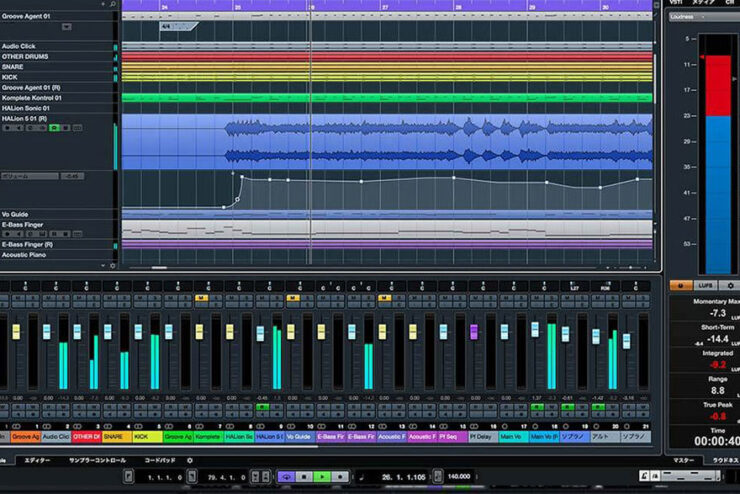Click the right locator value 79. 4. 1. 0

pos(226,477)
